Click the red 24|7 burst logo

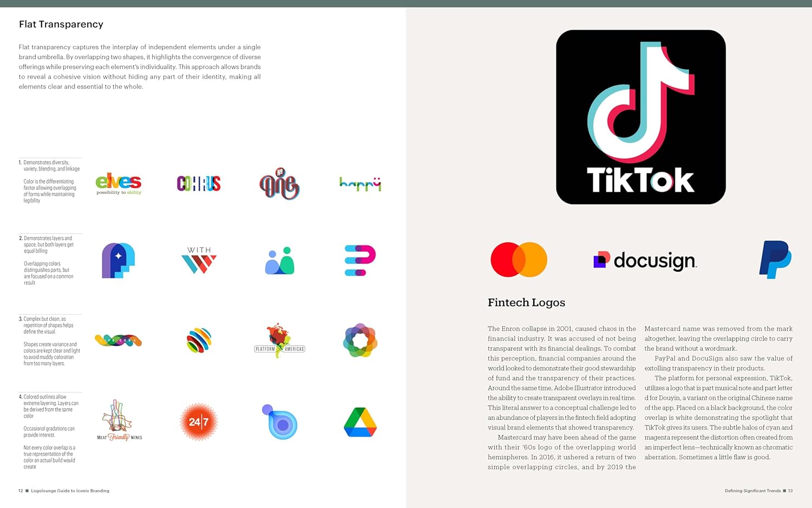point(199,422)
